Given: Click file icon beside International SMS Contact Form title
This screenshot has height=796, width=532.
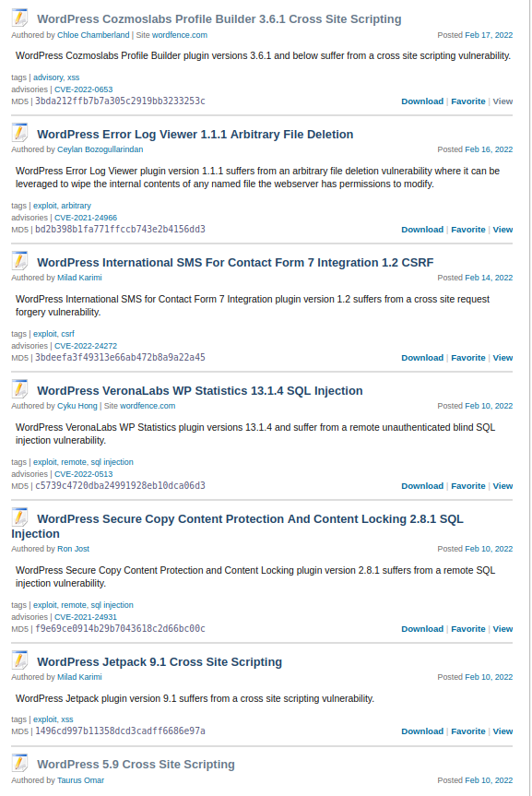Looking at the screenshot, I should pyautogui.click(x=19, y=261).
